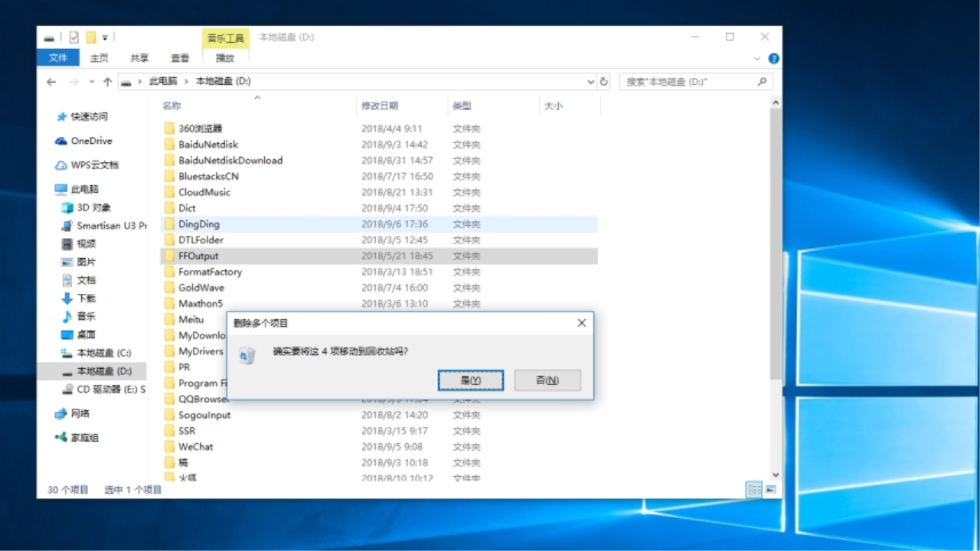980x551 pixels.
Task: Open the quick access toolbar customize dropdown
Action: tap(105, 37)
